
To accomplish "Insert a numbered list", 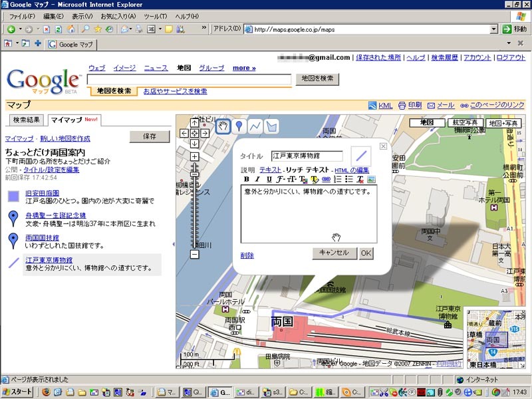I will pos(338,179).
